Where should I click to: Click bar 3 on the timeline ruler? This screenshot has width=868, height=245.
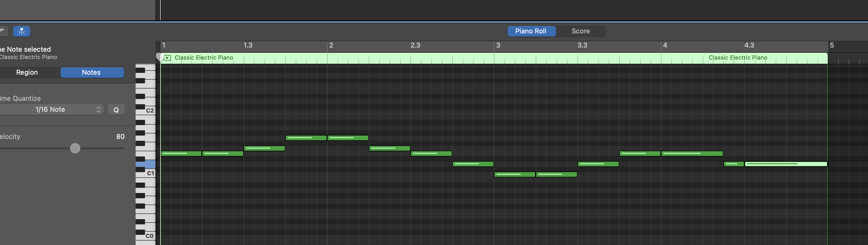(498, 45)
